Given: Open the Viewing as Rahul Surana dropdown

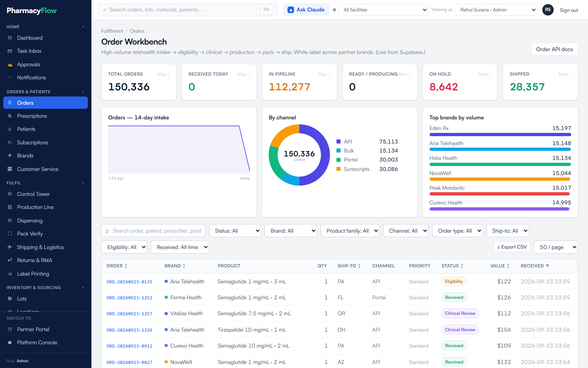Looking at the screenshot, I should pyautogui.click(x=496, y=10).
